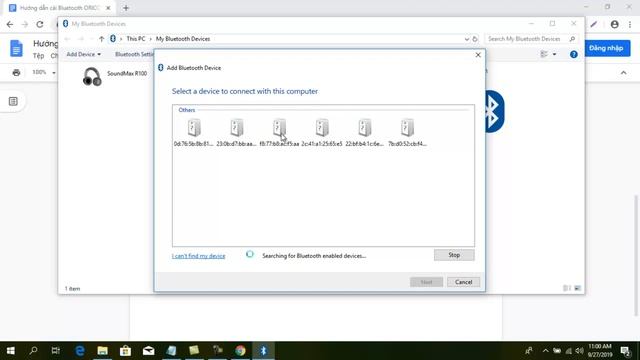The height and width of the screenshot is (360, 640).
Task: Stop searching for Bluetooth devices
Action: click(x=454, y=255)
